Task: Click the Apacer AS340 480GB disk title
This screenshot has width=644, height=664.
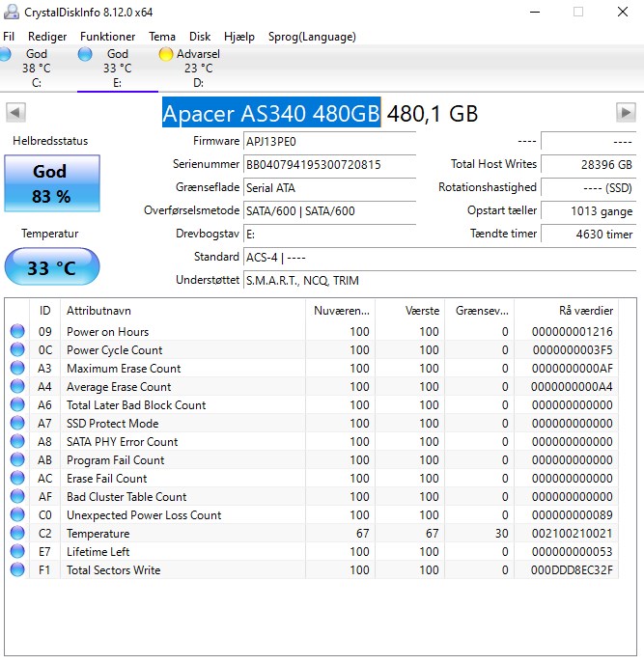Action: click(271, 113)
